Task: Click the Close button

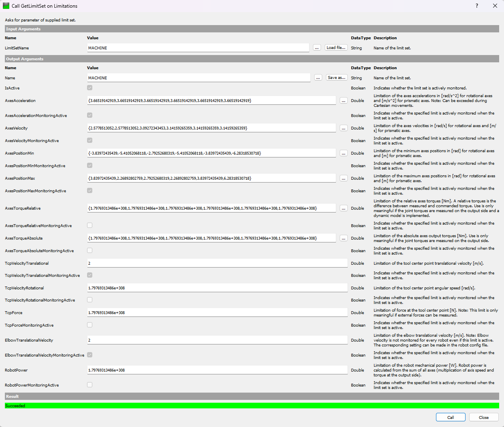Action: tap(484, 417)
